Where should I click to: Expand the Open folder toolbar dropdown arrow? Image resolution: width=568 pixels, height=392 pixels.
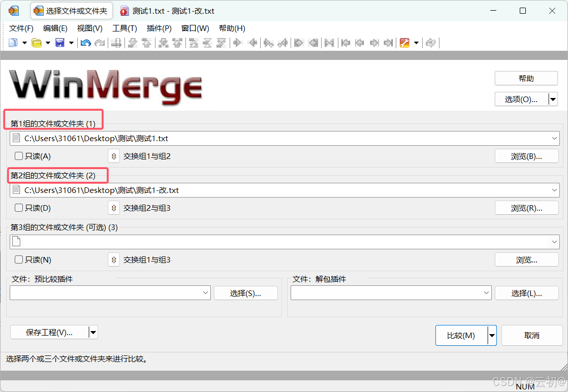click(48, 43)
